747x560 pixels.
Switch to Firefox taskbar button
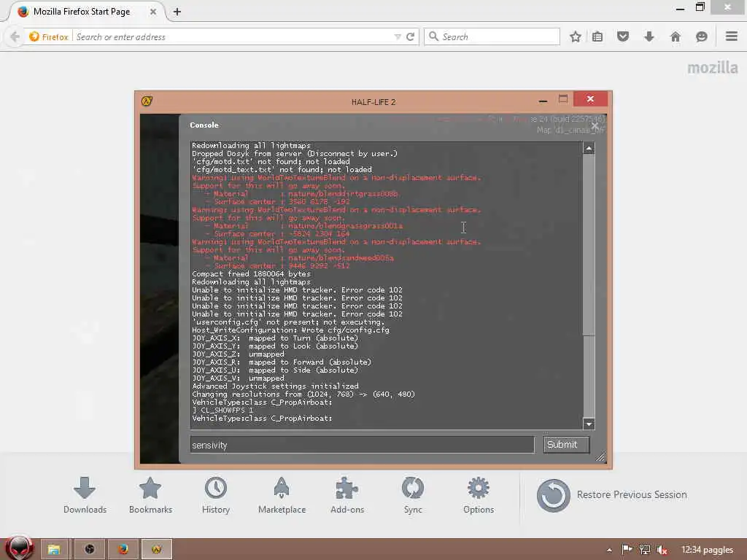(123, 550)
